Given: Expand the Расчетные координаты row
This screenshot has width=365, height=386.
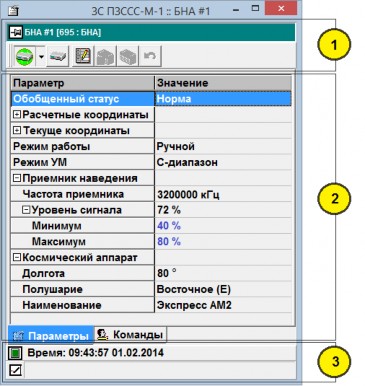Looking at the screenshot, I should click(x=17, y=115).
